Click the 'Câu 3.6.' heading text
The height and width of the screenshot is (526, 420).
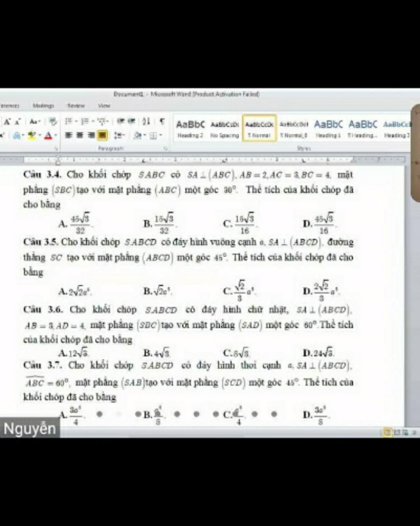pos(43,310)
